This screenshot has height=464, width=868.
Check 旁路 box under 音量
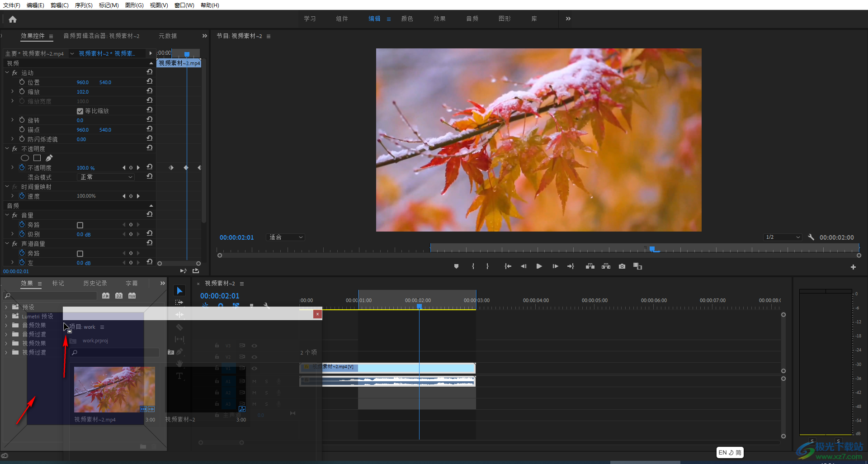[x=80, y=225]
